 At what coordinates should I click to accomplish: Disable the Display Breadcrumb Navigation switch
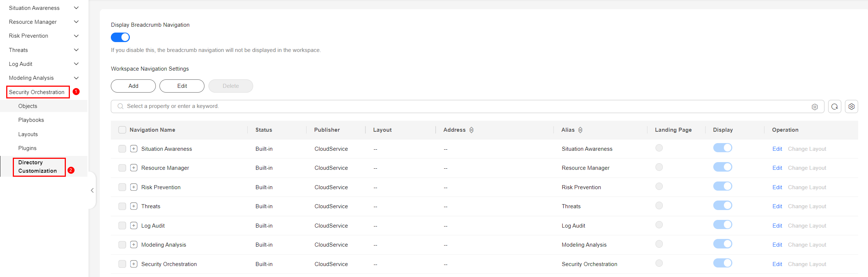point(120,37)
